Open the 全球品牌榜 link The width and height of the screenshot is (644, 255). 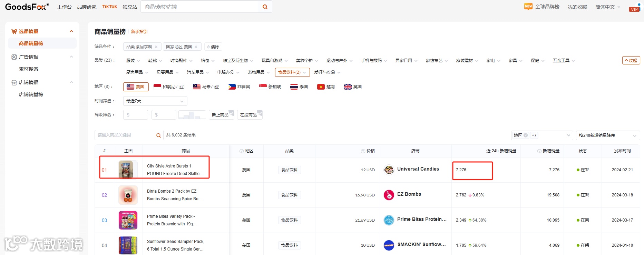click(547, 7)
